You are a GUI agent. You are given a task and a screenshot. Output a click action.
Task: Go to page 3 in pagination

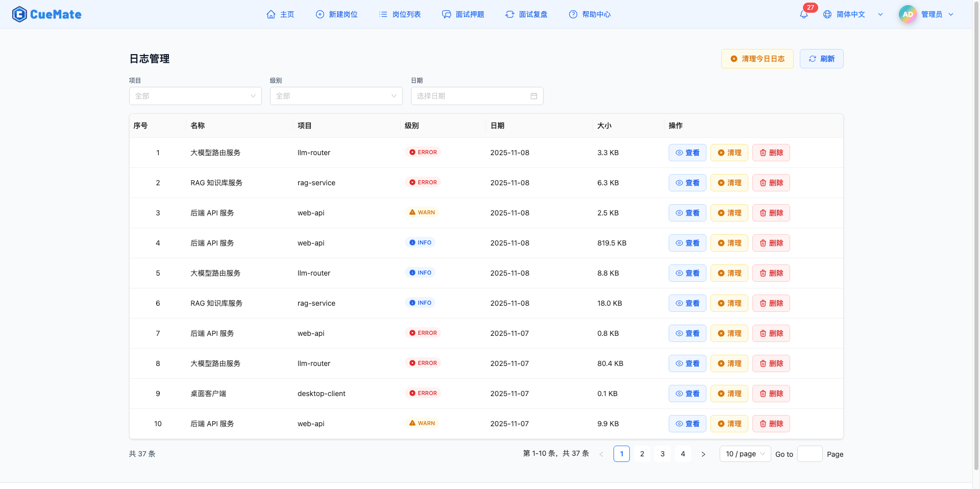tap(662, 454)
